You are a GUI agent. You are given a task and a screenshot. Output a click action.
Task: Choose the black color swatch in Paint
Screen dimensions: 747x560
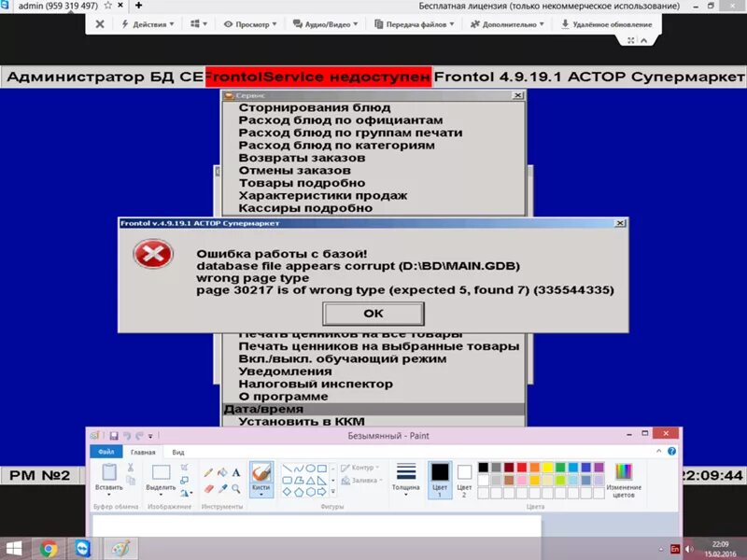483,468
